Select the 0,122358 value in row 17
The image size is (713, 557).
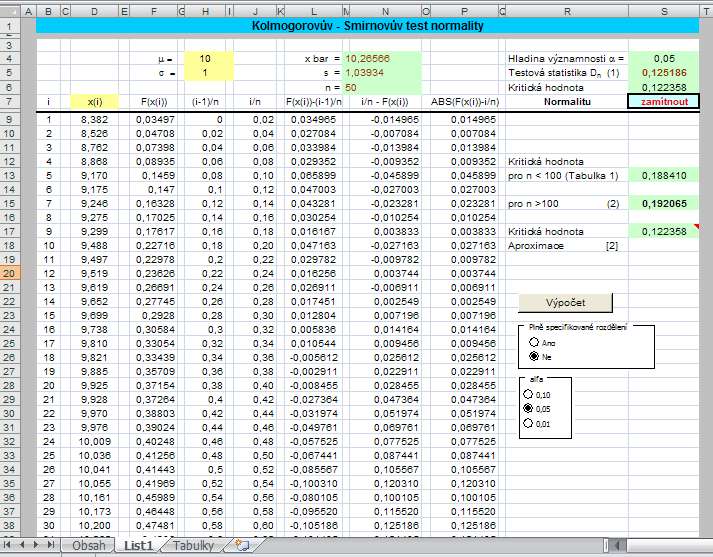tap(664, 232)
